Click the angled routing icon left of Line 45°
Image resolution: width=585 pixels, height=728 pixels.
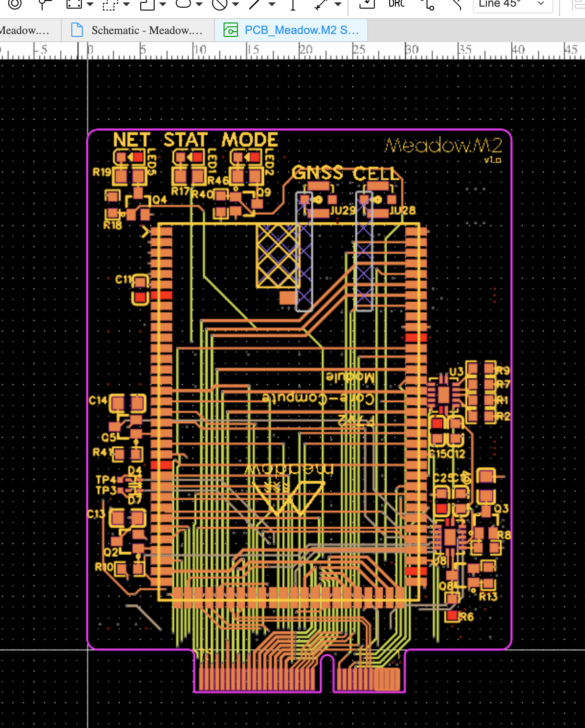(456, 4)
